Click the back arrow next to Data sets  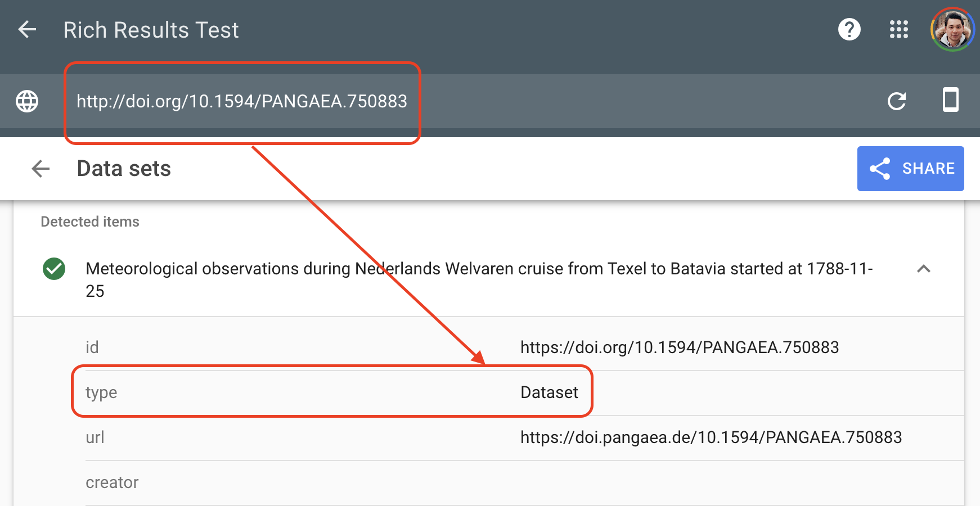coord(41,169)
